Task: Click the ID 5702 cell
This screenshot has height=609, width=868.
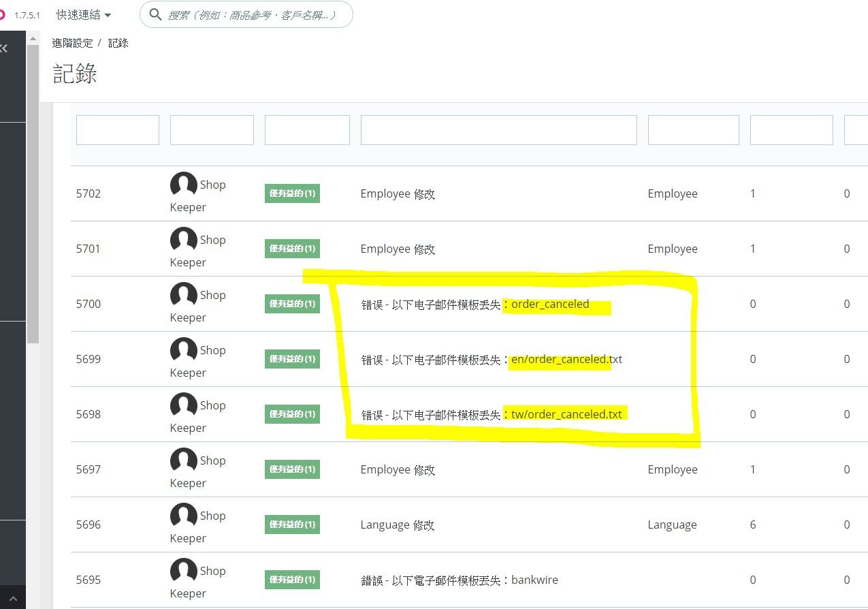Action: click(89, 193)
